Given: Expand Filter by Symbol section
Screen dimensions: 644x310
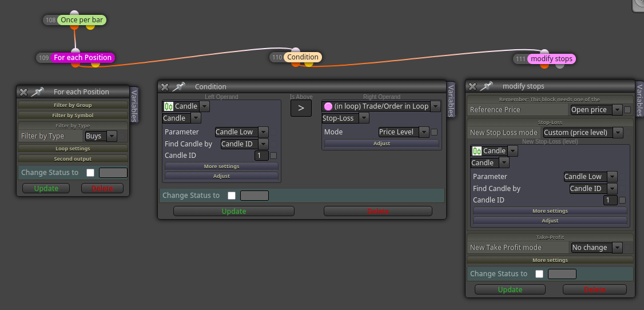Looking at the screenshot, I should [73, 116].
